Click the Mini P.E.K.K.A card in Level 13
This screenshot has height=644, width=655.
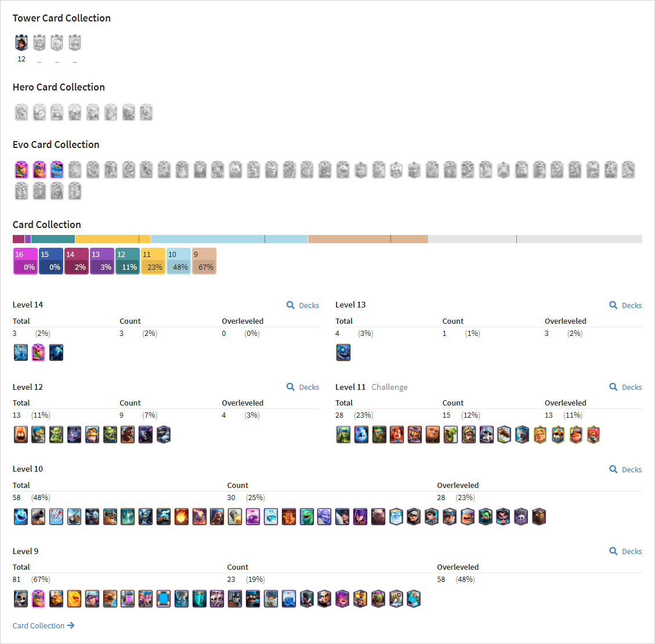pyautogui.click(x=343, y=353)
